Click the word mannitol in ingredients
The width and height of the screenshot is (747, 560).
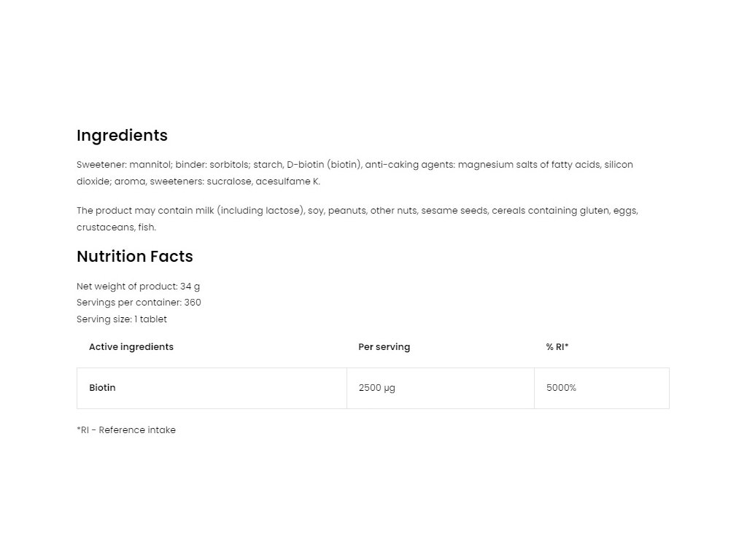pos(150,165)
